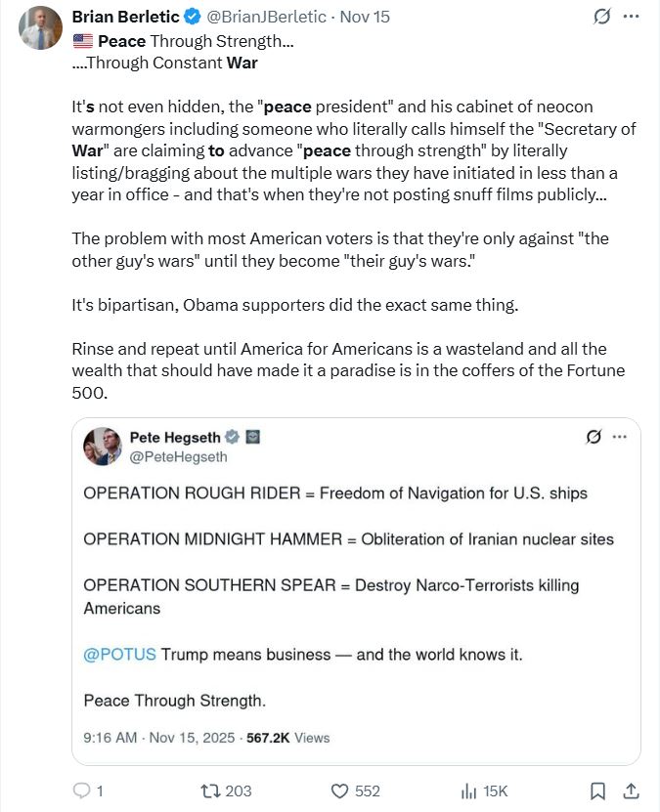
Task: Click the Pete Hegseth name in the quoted tweet
Action: point(175,438)
